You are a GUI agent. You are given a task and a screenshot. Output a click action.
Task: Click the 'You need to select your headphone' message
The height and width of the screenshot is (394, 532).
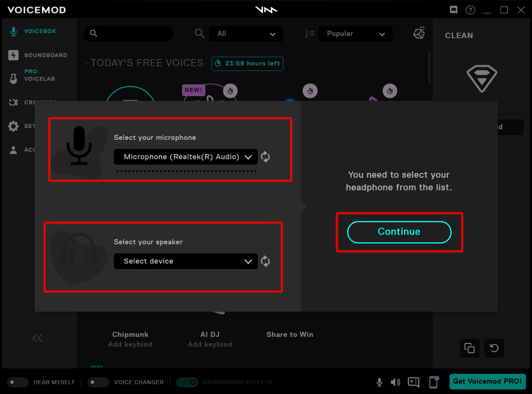point(399,181)
